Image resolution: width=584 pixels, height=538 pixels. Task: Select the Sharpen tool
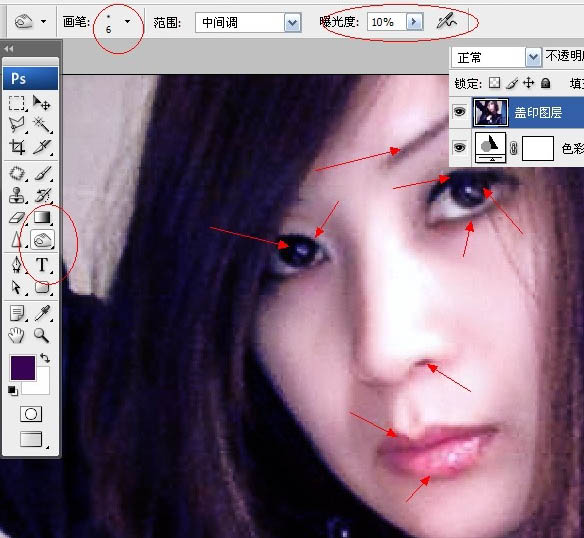16,239
